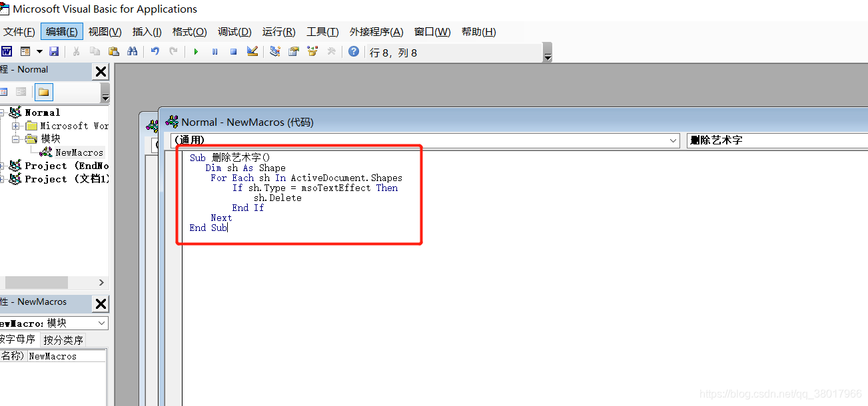Open the 调试(D) menu
The image size is (868, 406).
(x=234, y=31)
